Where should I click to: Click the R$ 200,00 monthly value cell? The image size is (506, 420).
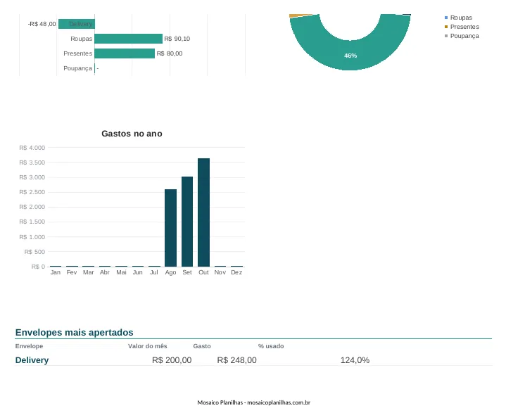tap(172, 360)
